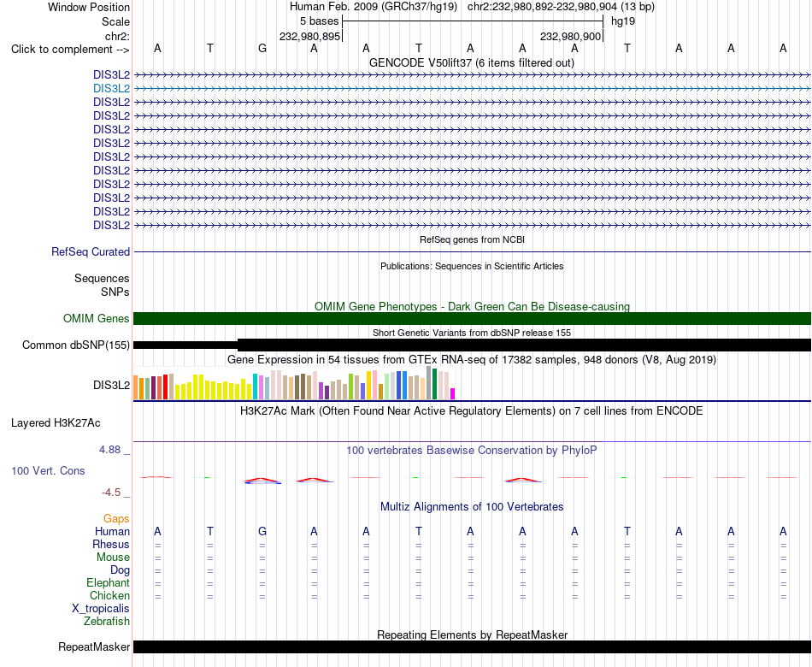This screenshot has height=667, width=812.
Task: Click the thick black dbSNP variant bar
Action: click(524, 345)
